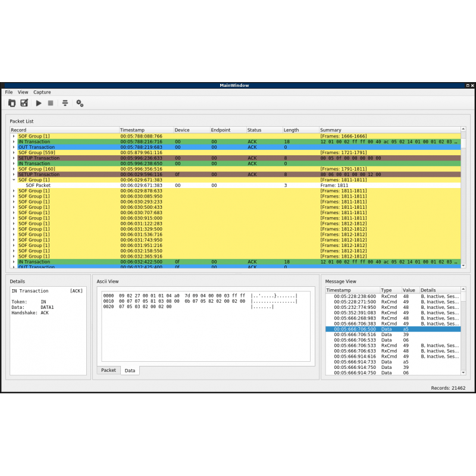Select the SOF Group [559] record
The width and height of the screenshot is (476, 476).
[x=235, y=153]
